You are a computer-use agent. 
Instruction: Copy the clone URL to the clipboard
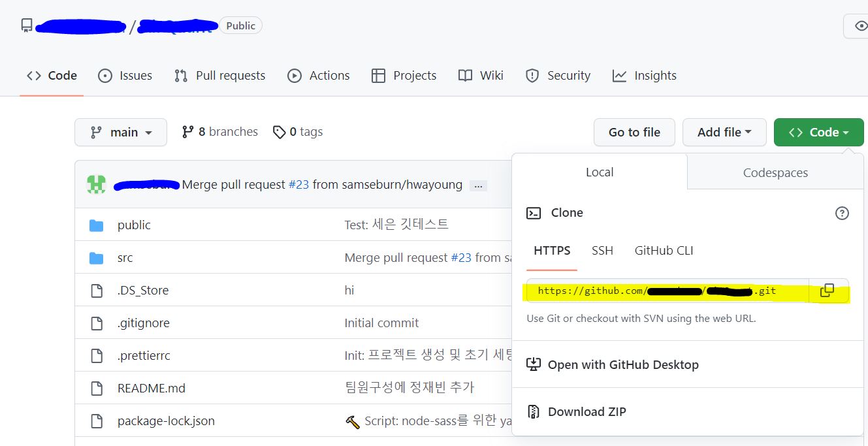828,291
